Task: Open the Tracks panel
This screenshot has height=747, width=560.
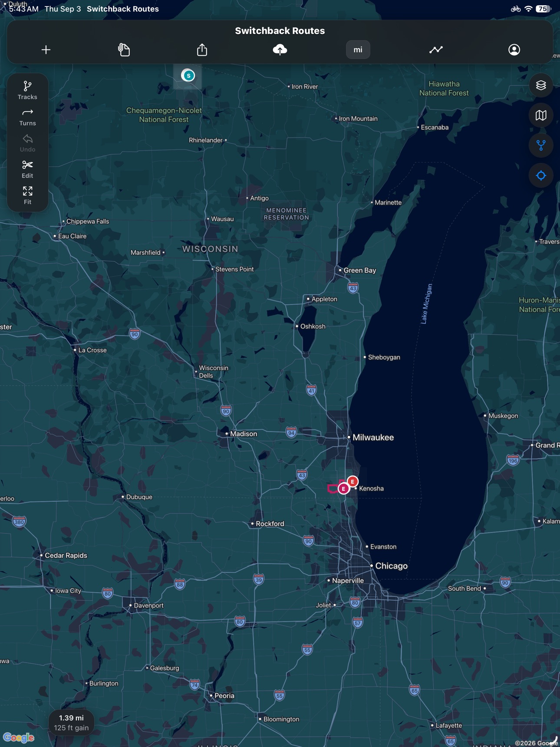Action: pyautogui.click(x=27, y=90)
